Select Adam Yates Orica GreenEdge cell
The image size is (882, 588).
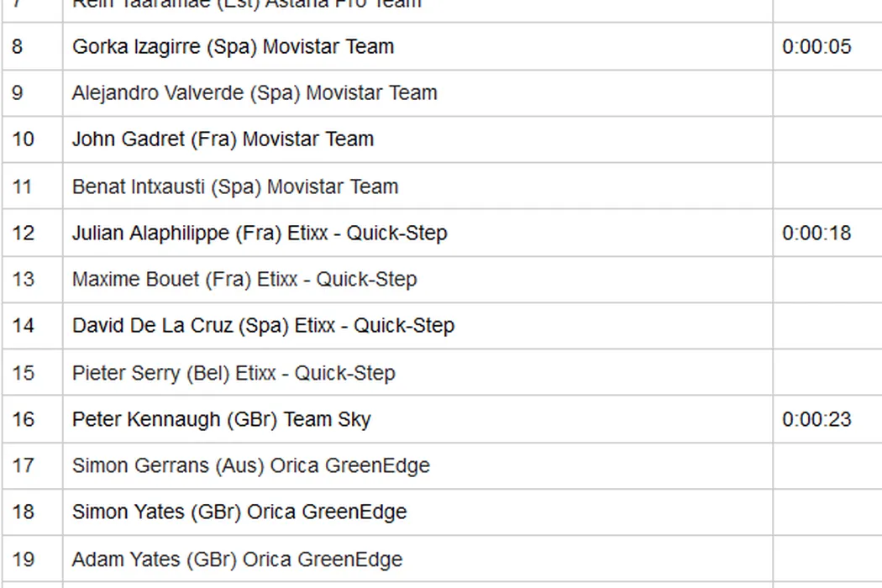(x=237, y=559)
